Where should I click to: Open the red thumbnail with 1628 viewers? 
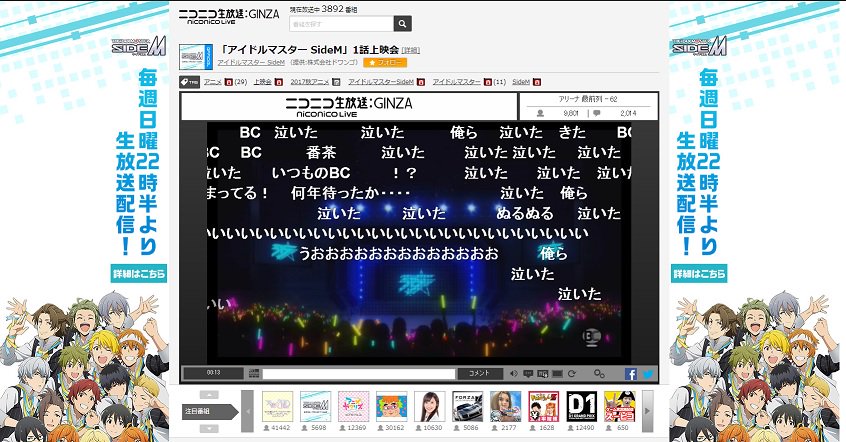544,407
